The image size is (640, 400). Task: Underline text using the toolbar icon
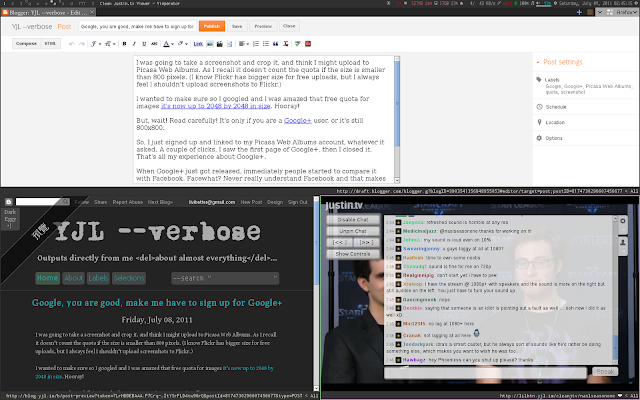click(144, 44)
